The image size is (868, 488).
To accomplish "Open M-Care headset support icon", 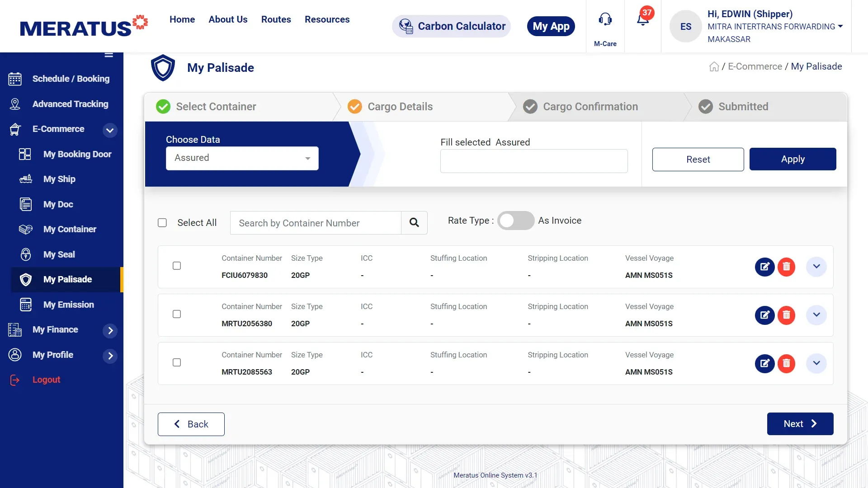I will pyautogui.click(x=605, y=20).
